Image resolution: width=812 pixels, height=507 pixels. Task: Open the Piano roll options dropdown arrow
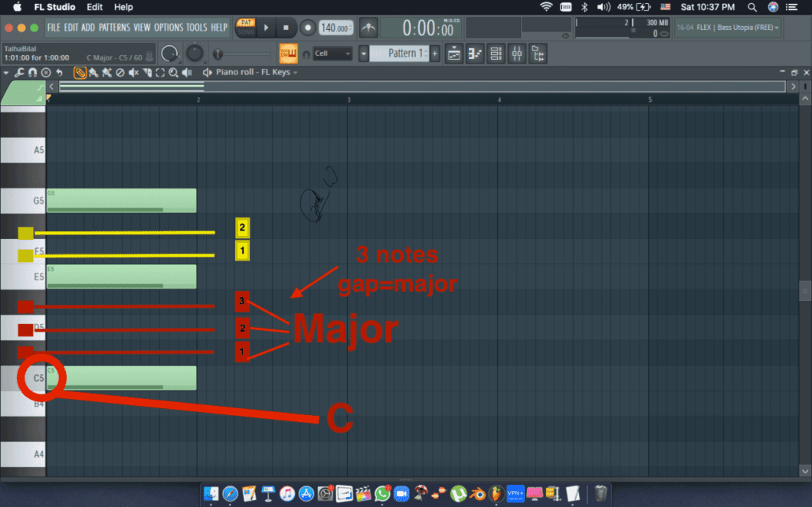pos(6,73)
